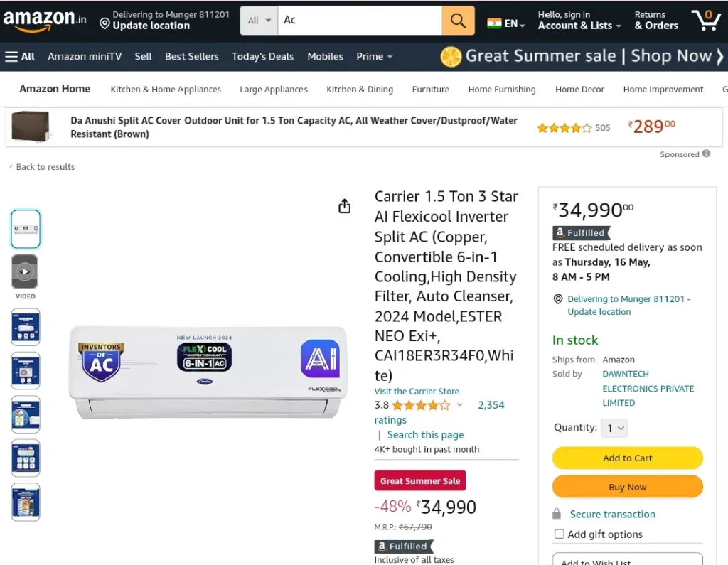The width and height of the screenshot is (728, 565).
Task: Open the Home Decor category tab
Action: 579,89
